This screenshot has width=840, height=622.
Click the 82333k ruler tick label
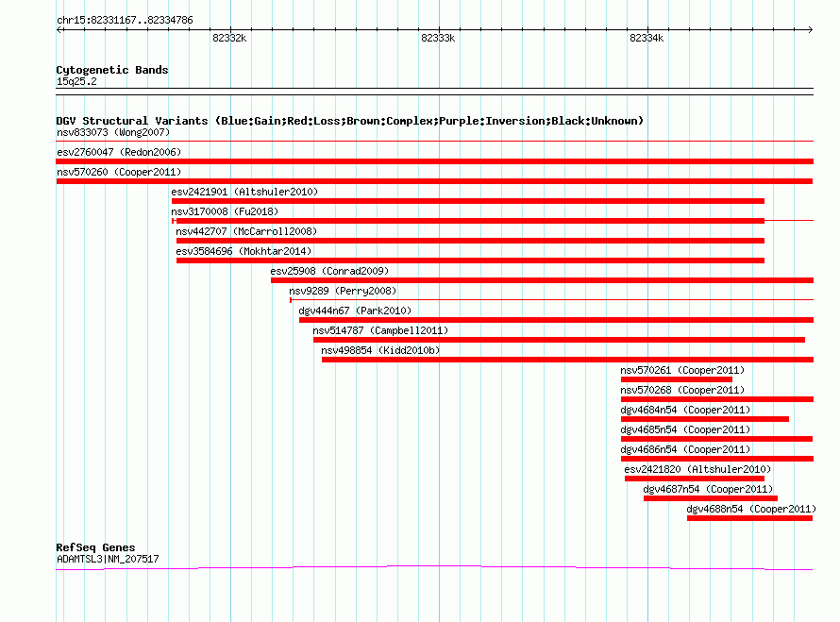point(438,38)
